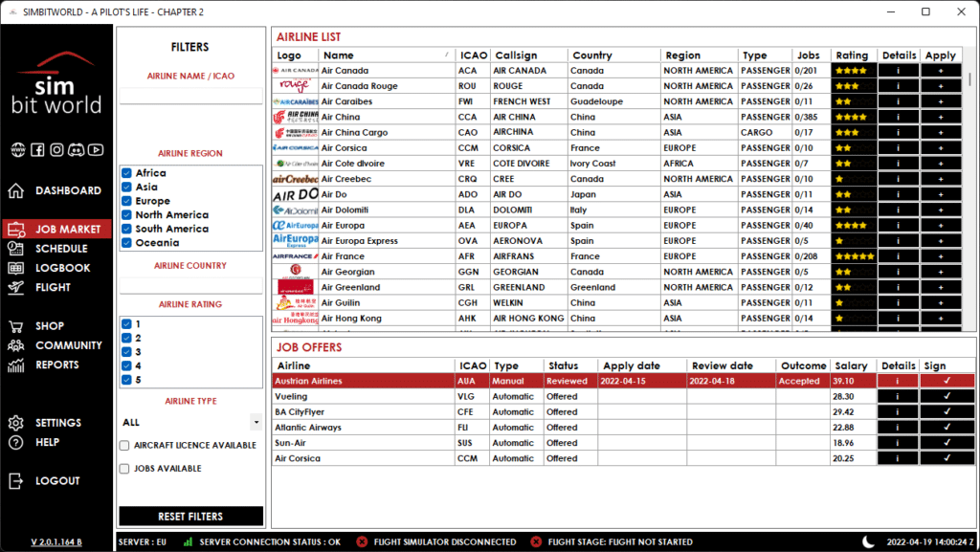
Task: Expand the Airline Type dropdown
Action: click(x=255, y=422)
